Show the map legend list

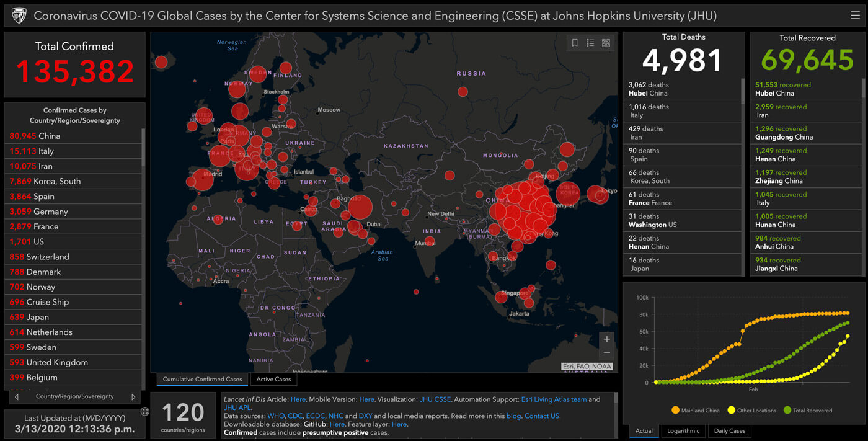(x=590, y=43)
